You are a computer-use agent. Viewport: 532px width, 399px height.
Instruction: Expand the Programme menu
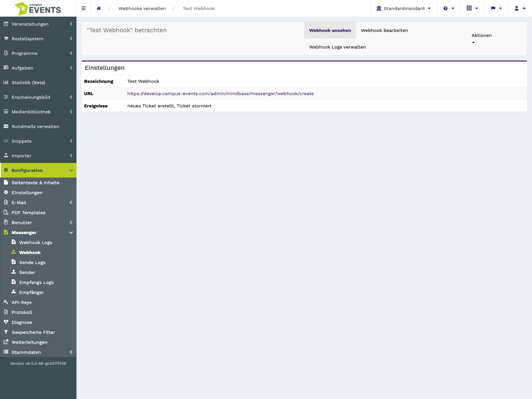coord(38,53)
